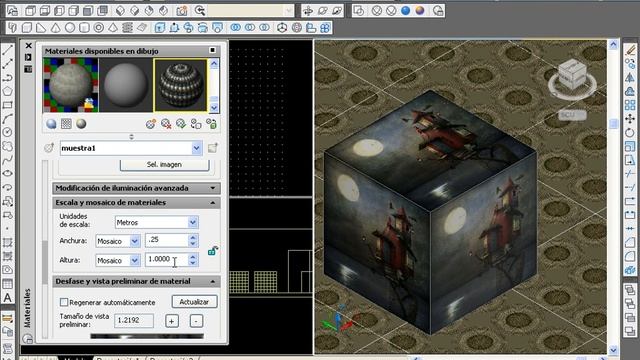
Task: Click the ViewCube in the viewport
Action: point(572,74)
